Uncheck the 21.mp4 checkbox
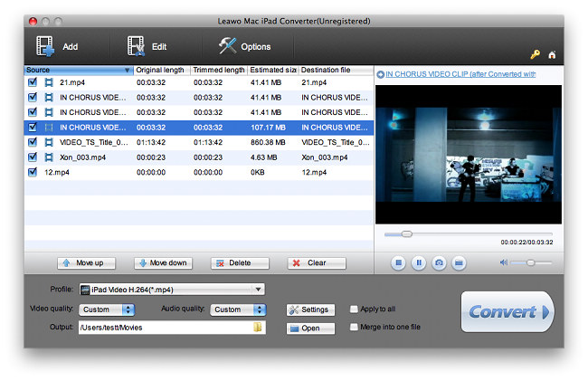Viewport: 588px width, 381px height. tap(33, 82)
